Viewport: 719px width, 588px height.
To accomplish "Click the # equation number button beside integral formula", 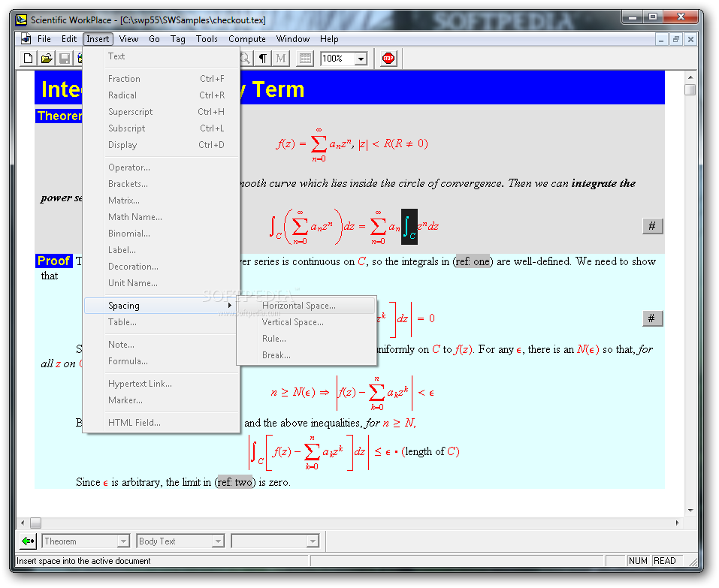I will 652,226.
